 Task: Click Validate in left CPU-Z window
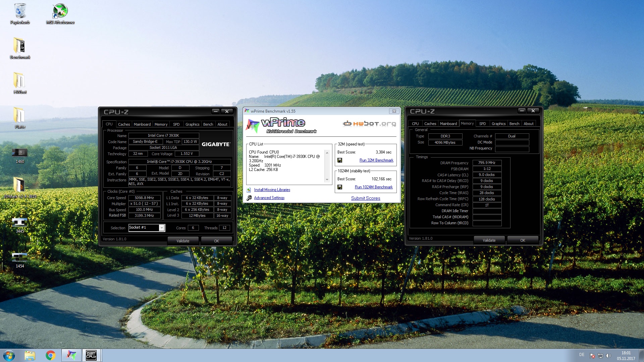click(183, 241)
